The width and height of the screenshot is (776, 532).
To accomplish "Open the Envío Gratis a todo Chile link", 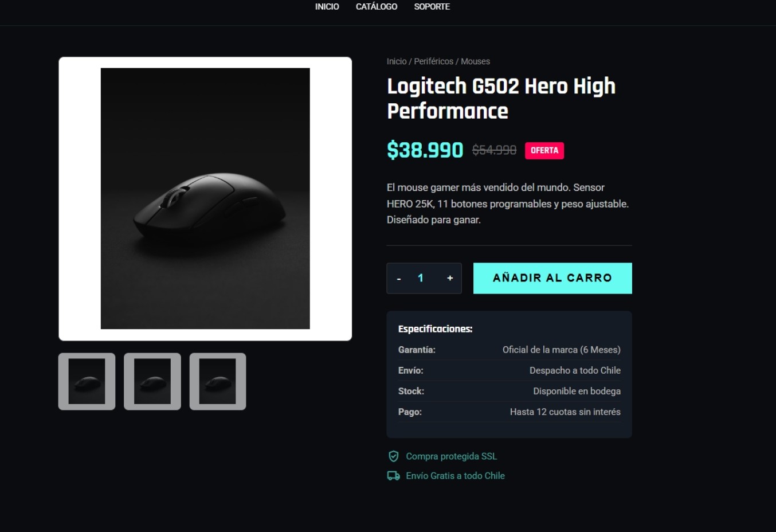I will [x=456, y=475].
